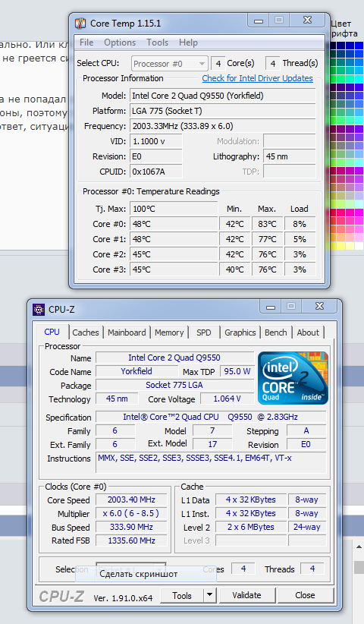Click the Level 2 value 2 x 6 MBytes
This screenshot has height=624, width=364.
click(251, 527)
